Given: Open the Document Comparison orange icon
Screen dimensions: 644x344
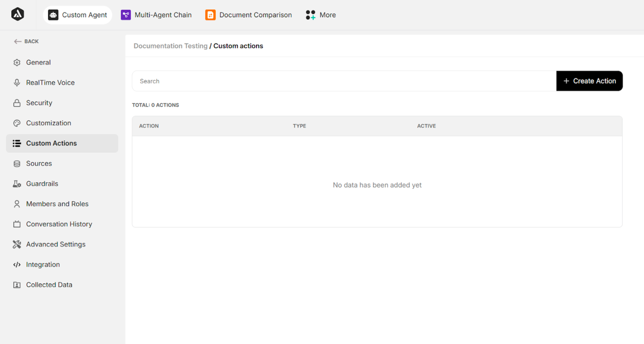Looking at the screenshot, I should click(210, 15).
